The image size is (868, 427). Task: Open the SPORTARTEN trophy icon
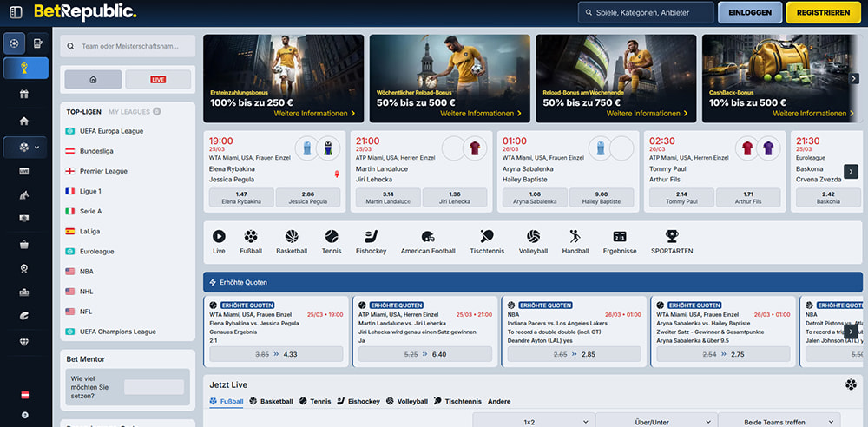[672, 236]
